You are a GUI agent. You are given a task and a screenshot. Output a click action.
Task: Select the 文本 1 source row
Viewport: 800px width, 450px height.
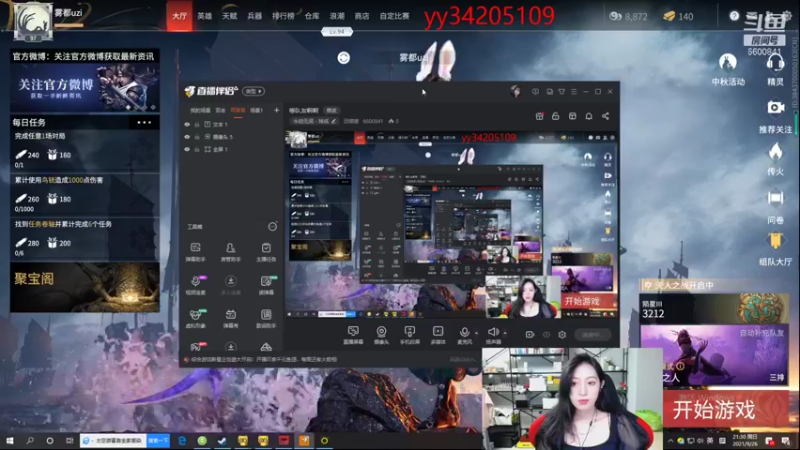pos(231,124)
